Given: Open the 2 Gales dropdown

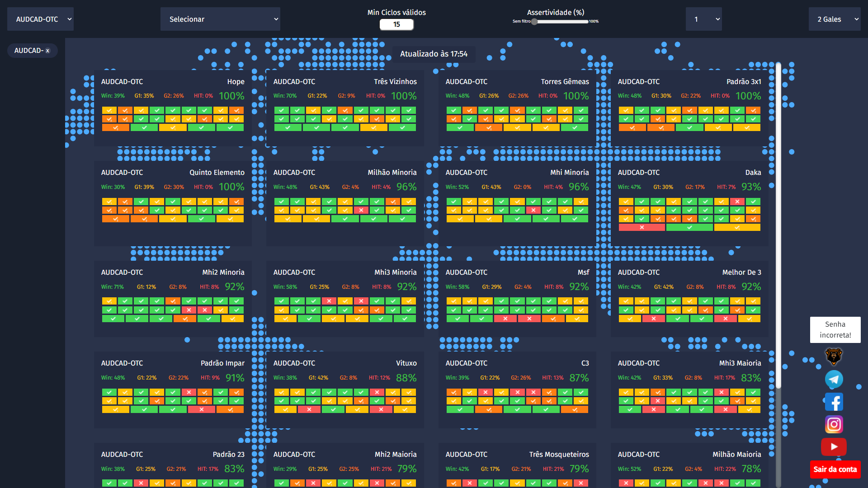Looking at the screenshot, I should point(835,19).
